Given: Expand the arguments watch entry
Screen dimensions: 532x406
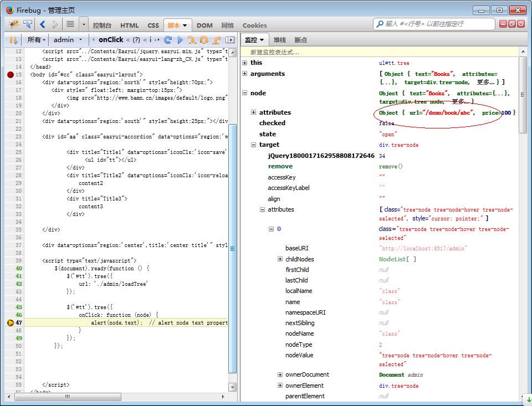Looking at the screenshot, I should coord(245,74).
